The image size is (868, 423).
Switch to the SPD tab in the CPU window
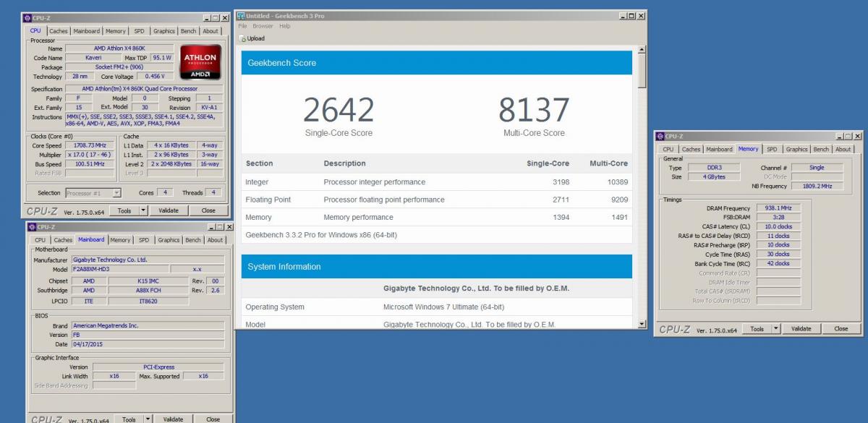[139, 31]
